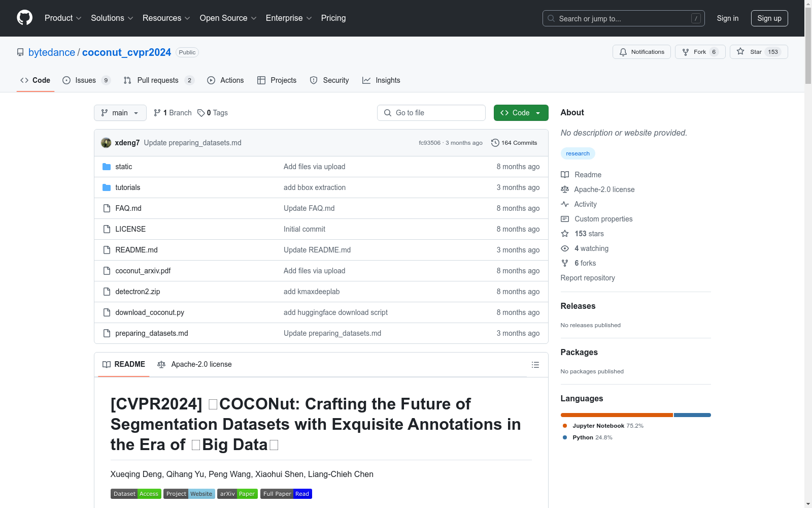Image resolution: width=812 pixels, height=508 pixels.
Task: Switch to the Actions tab
Action: [x=225, y=80]
